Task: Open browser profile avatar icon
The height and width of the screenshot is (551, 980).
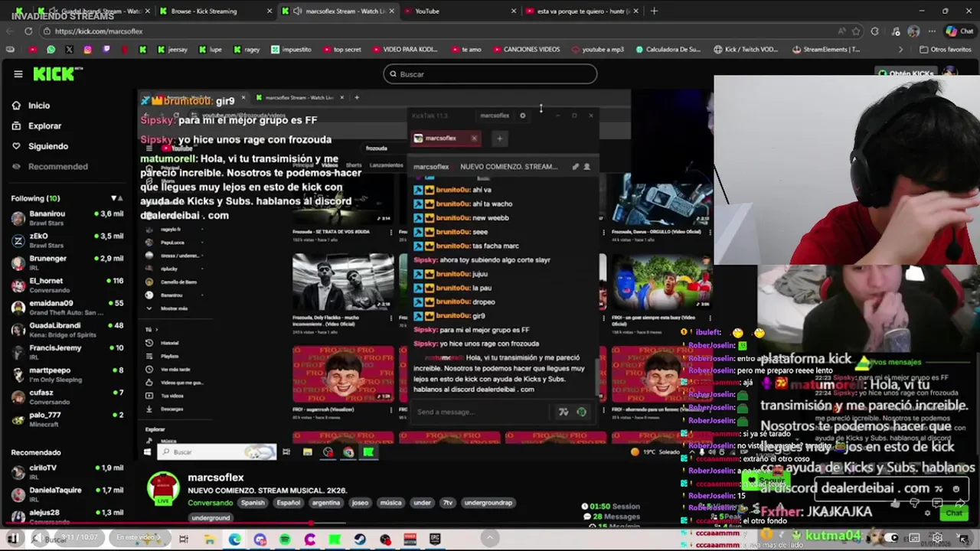Action: 913,31
